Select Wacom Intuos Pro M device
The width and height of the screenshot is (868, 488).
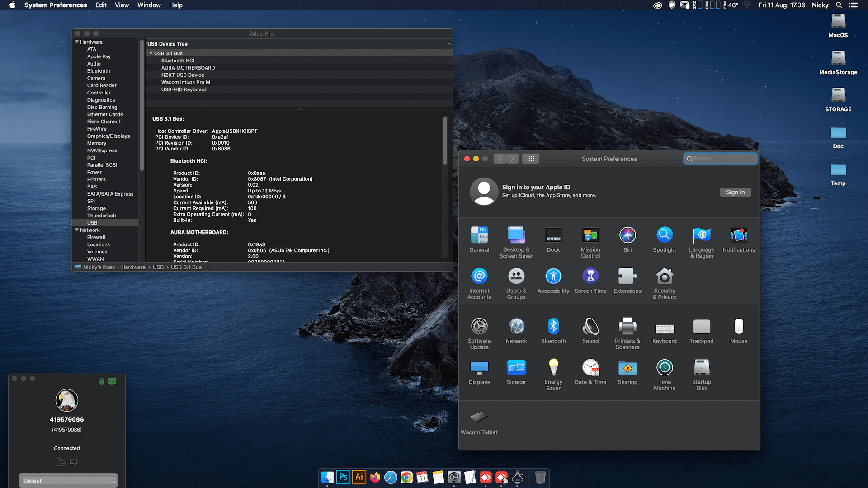[186, 82]
